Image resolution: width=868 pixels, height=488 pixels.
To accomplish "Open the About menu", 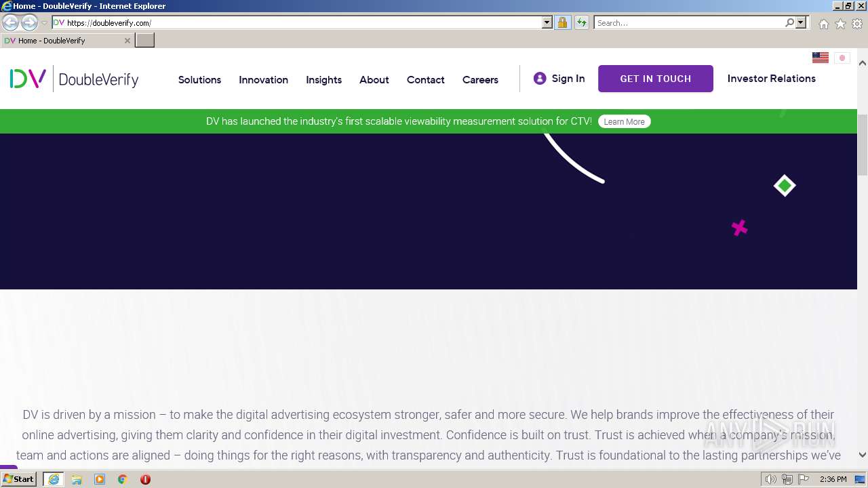I will tap(374, 79).
